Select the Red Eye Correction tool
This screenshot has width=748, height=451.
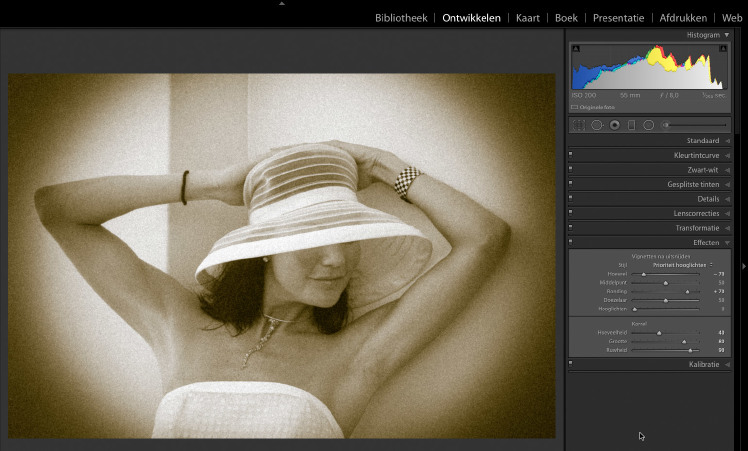pos(614,125)
